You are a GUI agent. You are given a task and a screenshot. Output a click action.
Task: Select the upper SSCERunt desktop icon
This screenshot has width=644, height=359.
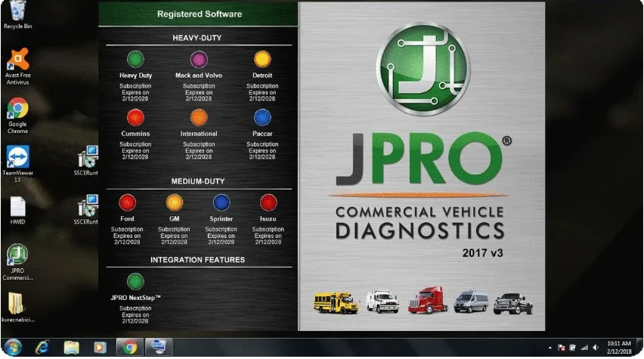pos(87,160)
